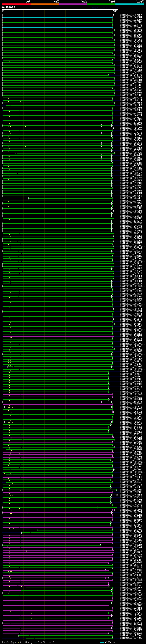This screenshot has width=146, height=644.
Task: Click the white query length ruler bar
Action: click(x=60, y=9)
